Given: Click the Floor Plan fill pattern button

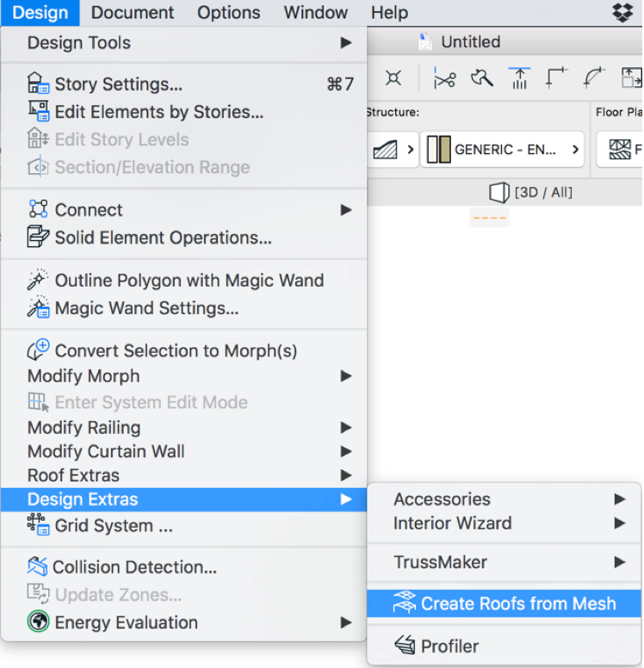Looking at the screenshot, I should pos(620,150).
